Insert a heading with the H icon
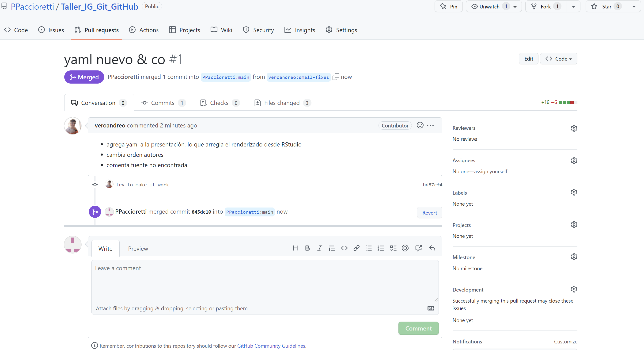The image size is (644, 350). [x=295, y=248]
